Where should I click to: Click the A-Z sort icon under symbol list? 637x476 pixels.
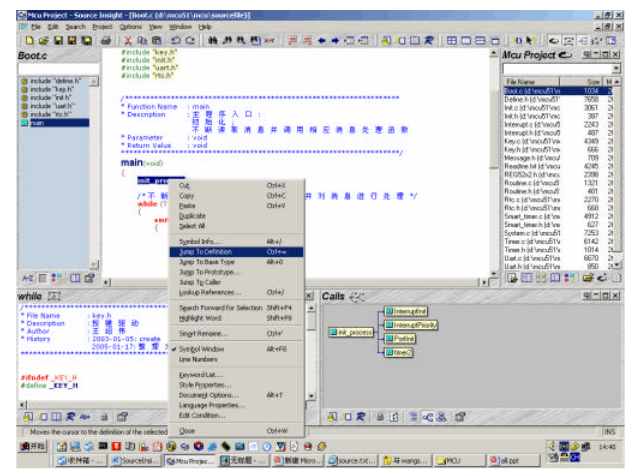point(27,277)
